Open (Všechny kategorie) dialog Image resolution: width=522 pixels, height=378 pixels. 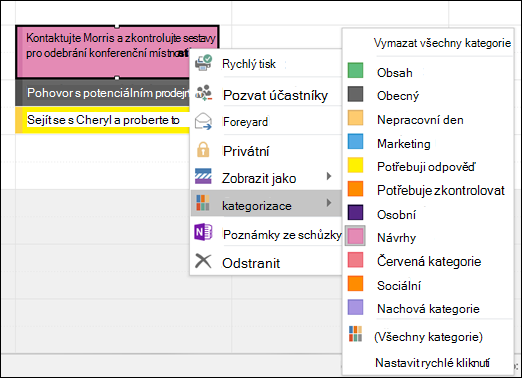pyautogui.click(x=428, y=337)
